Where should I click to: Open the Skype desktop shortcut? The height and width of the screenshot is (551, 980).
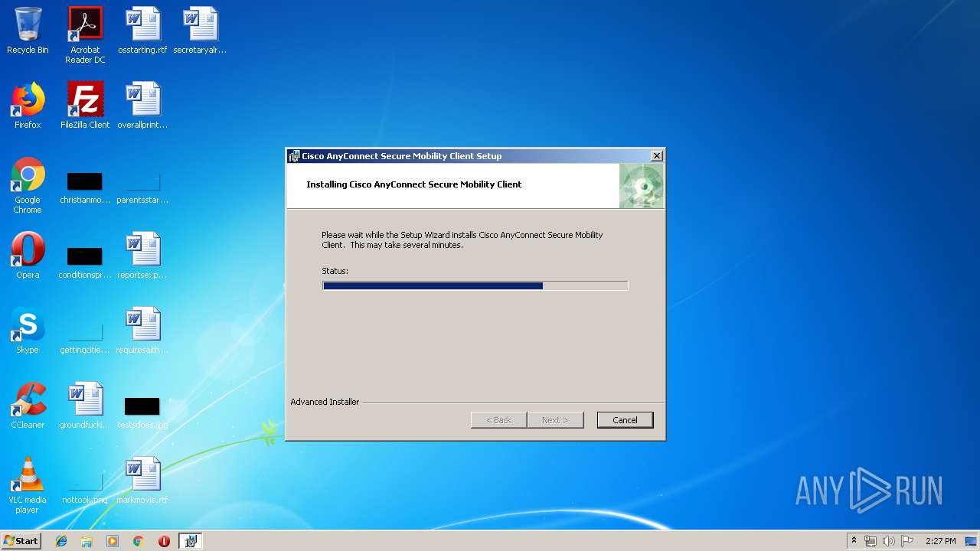(28, 331)
